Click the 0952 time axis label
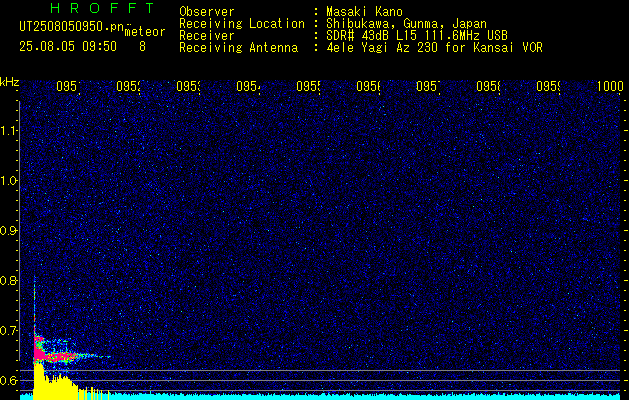This screenshot has height=400, width=629. tap(129, 86)
